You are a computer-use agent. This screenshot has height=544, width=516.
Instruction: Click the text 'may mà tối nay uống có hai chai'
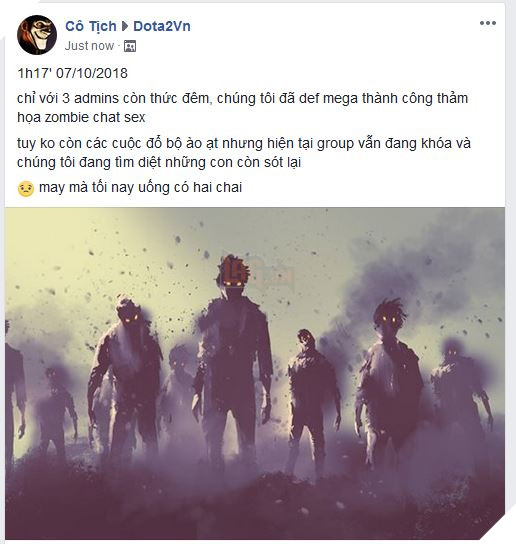(141, 187)
